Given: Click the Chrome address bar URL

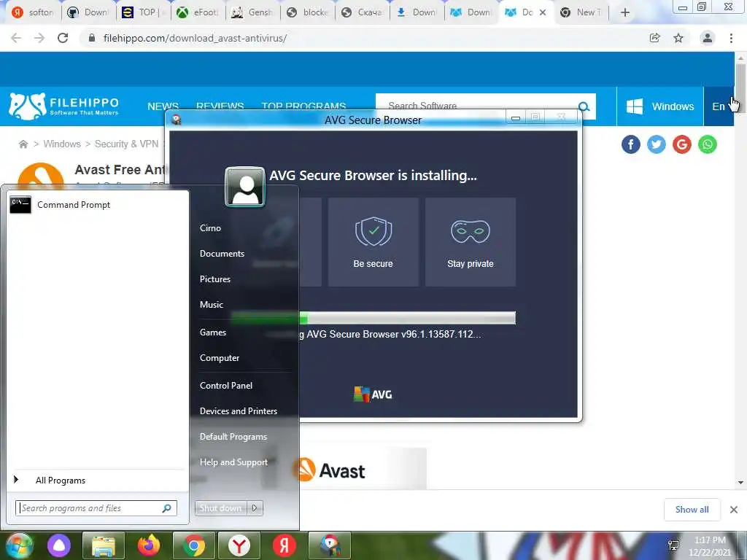Looking at the screenshot, I should pyautogui.click(x=195, y=38).
